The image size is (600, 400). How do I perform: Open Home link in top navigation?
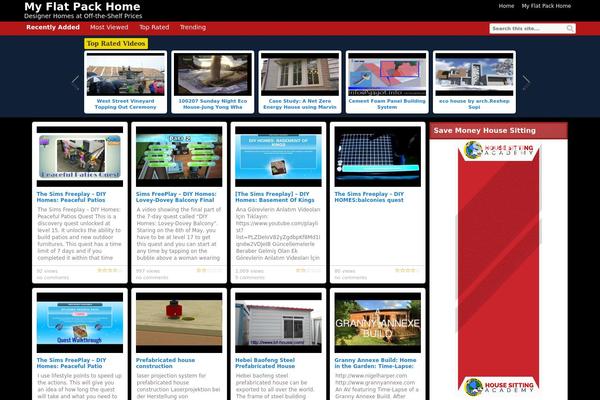click(506, 6)
